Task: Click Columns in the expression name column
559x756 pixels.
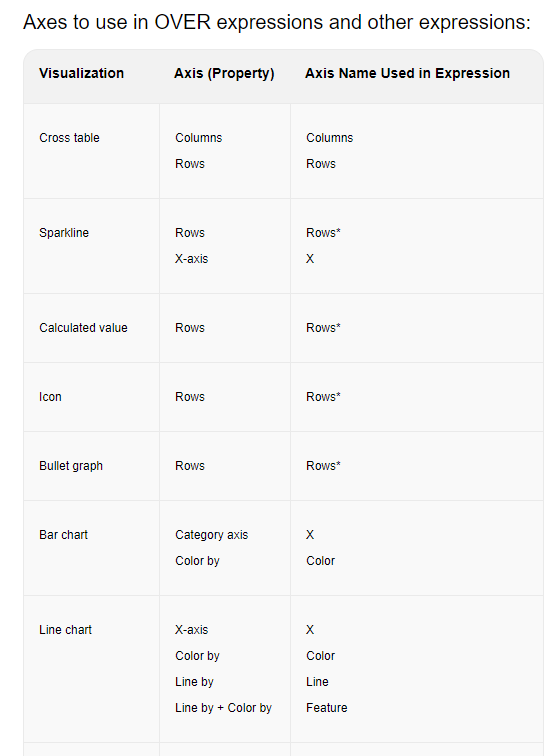Action: (329, 138)
